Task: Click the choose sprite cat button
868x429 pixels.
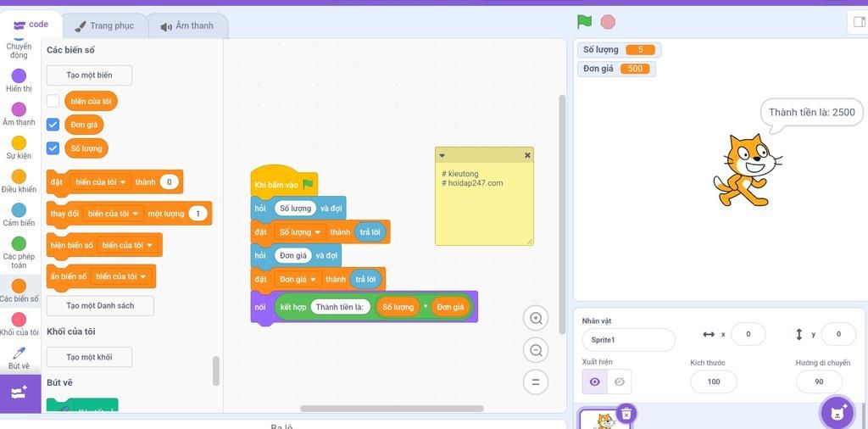Action: [x=837, y=413]
